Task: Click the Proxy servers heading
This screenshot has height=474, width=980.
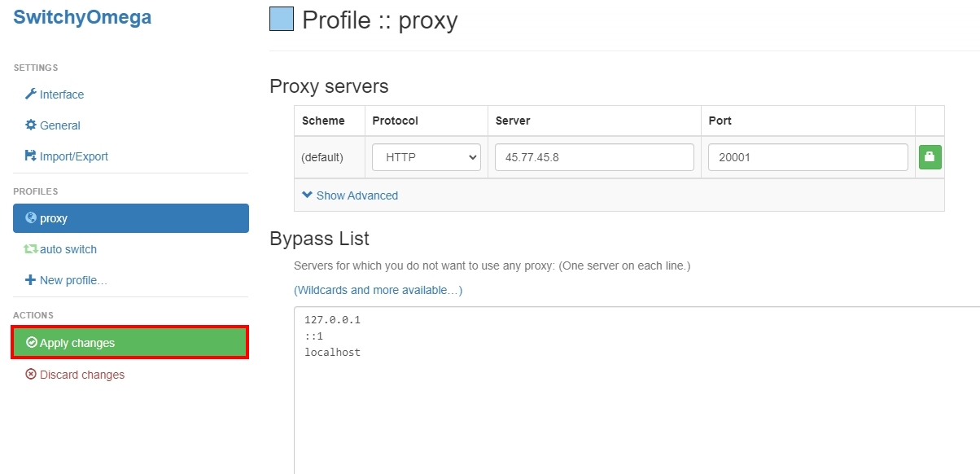Action: pos(329,86)
